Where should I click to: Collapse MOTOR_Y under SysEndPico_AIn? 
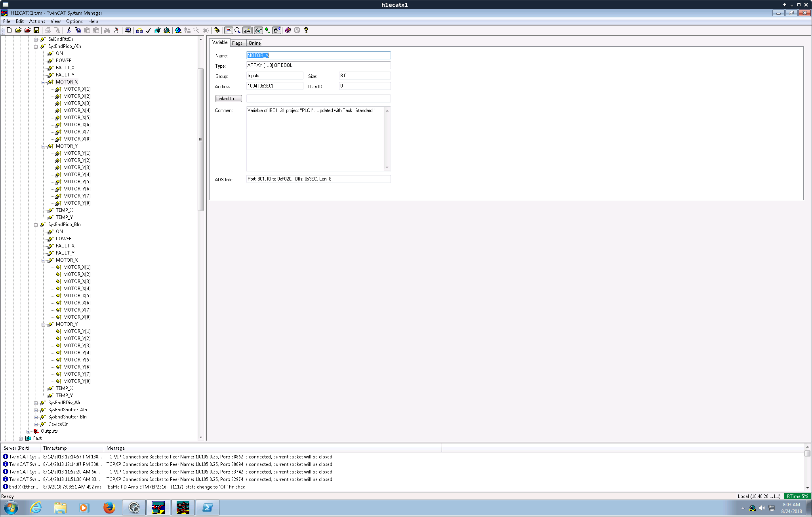point(43,146)
